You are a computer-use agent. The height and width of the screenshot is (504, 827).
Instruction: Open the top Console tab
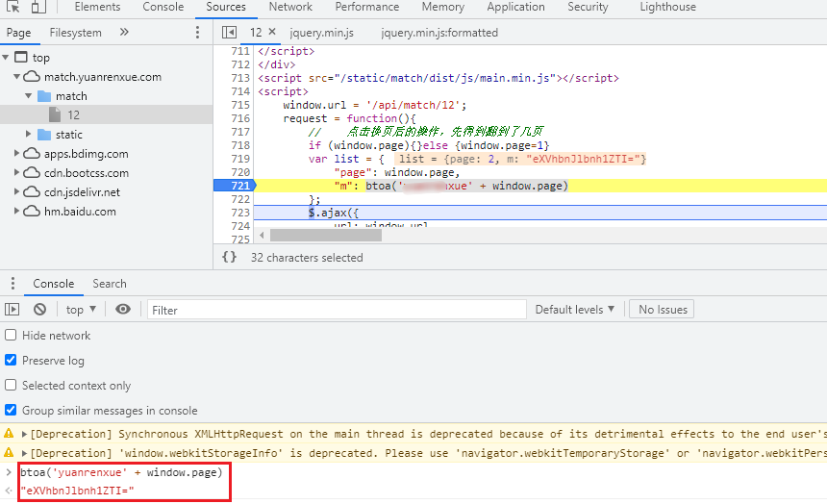pos(163,7)
